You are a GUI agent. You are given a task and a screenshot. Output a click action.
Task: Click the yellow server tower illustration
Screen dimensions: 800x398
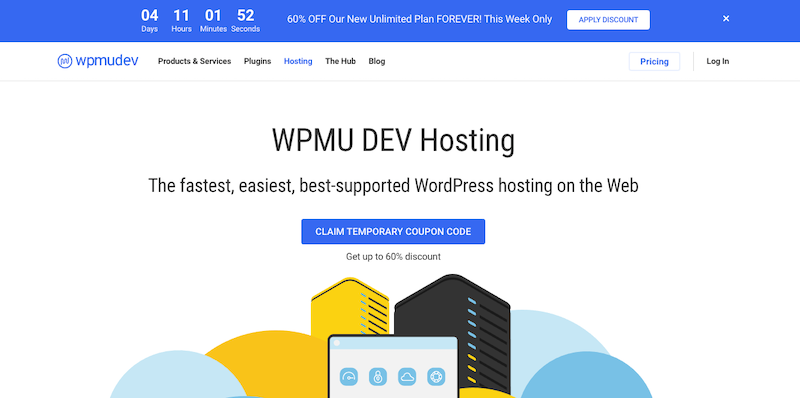pyautogui.click(x=349, y=306)
